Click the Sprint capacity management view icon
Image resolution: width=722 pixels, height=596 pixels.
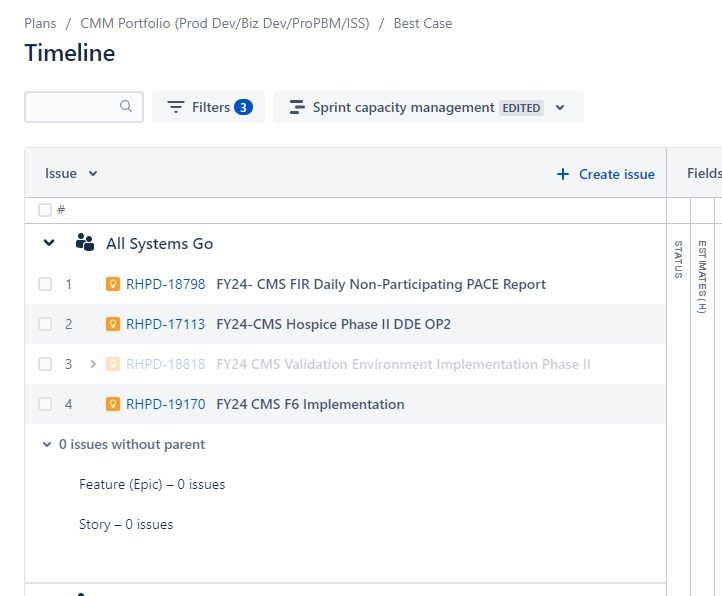[x=297, y=107]
